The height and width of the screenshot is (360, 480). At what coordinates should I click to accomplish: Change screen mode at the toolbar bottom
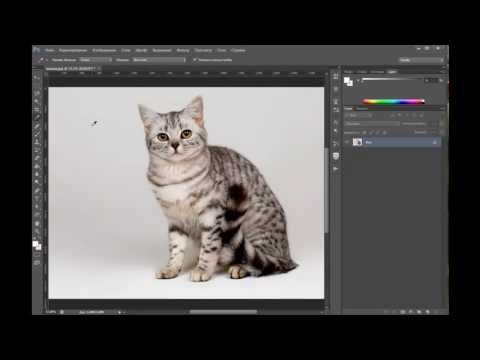pos(37,263)
